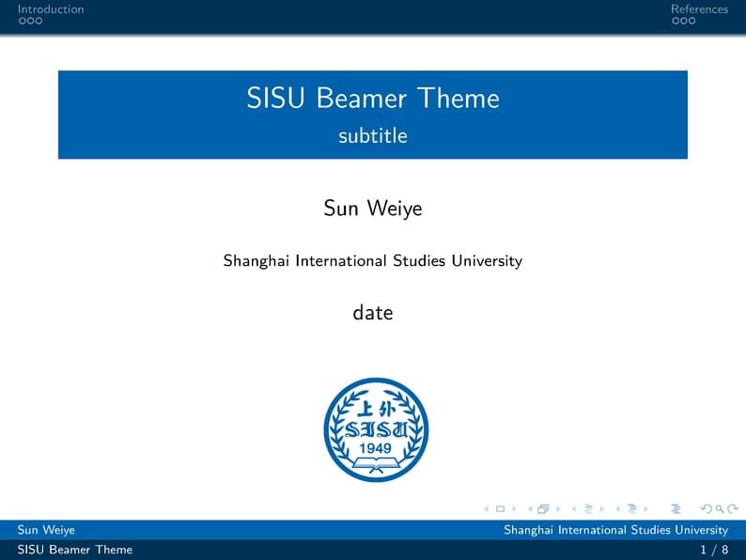746x560 pixels.
Task: Jump to the References section
Action: tap(699, 9)
